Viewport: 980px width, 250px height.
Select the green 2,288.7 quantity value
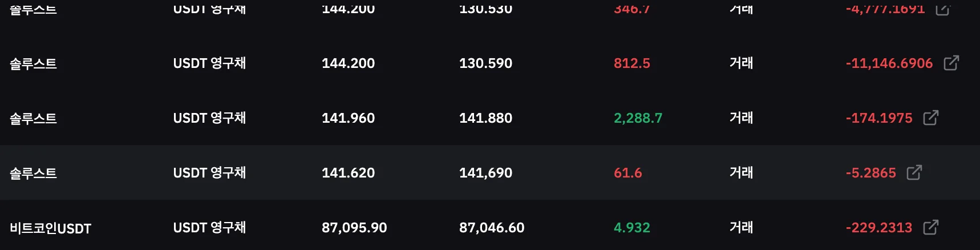pos(638,118)
